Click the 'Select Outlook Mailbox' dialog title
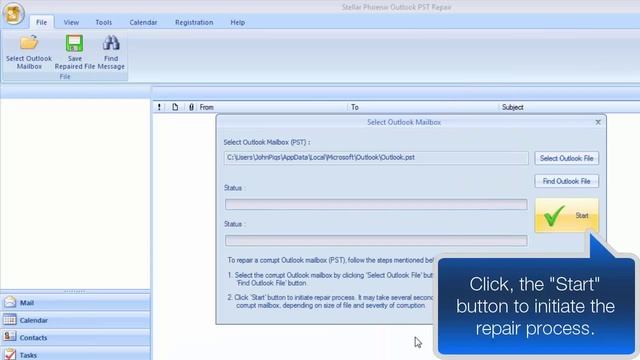 pyautogui.click(x=404, y=122)
